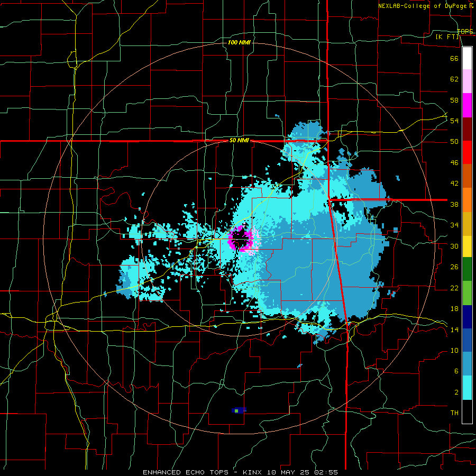Click the "2" legend value
This screenshot has height=476, width=476.
(456, 392)
